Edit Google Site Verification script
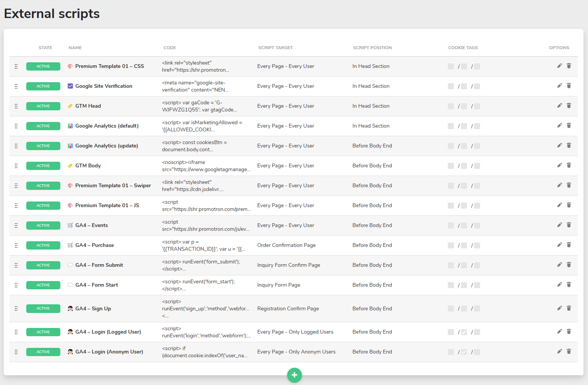Image resolution: width=588 pixels, height=385 pixels. pos(560,86)
